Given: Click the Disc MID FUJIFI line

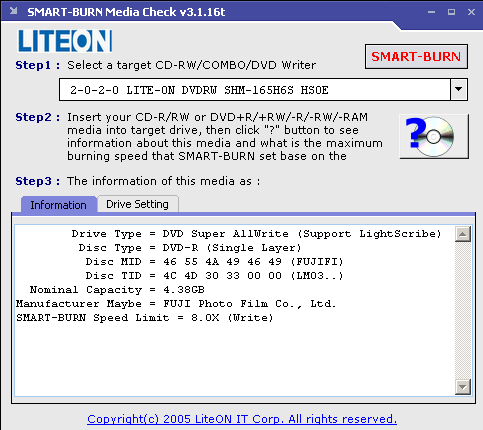Looking at the screenshot, I should (214, 262).
